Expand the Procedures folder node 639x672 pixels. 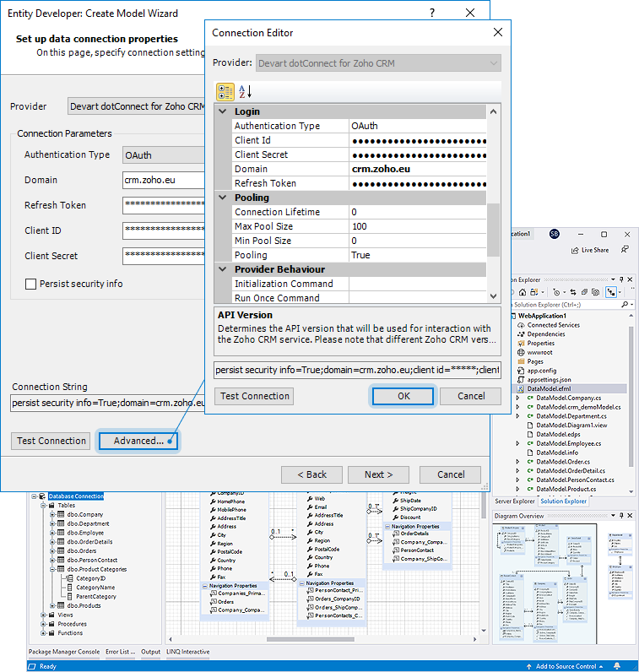pos(43,624)
